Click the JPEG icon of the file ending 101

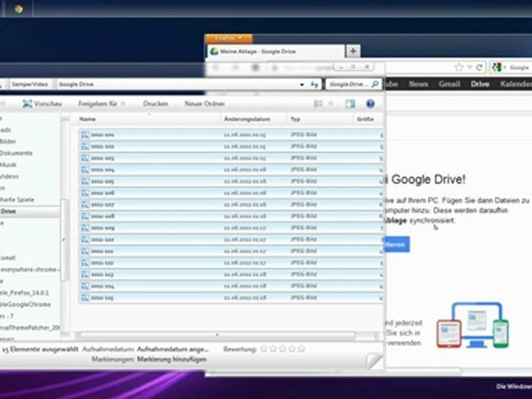pyautogui.click(x=84, y=135)
